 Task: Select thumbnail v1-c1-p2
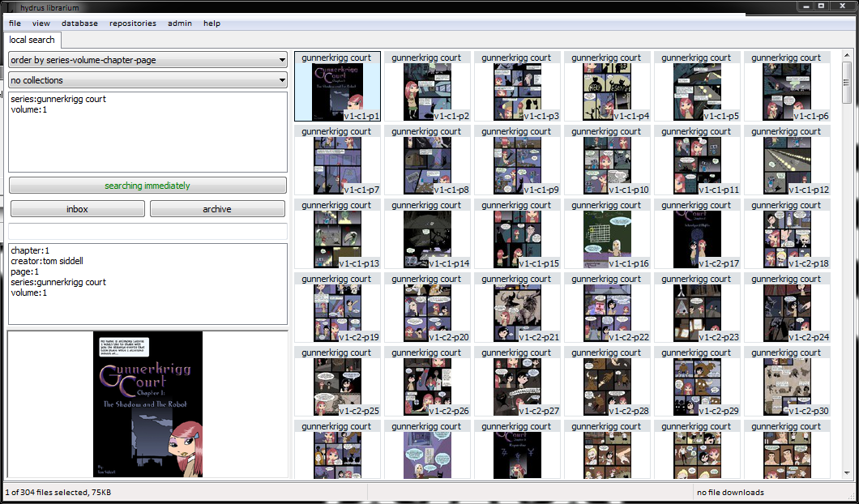pyautogui.click(x=427, y=87)
